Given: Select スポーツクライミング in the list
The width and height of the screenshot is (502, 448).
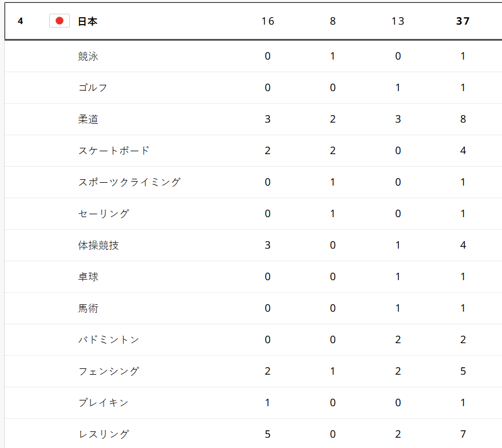Looking at the screenshot, I should pos(129,182).
